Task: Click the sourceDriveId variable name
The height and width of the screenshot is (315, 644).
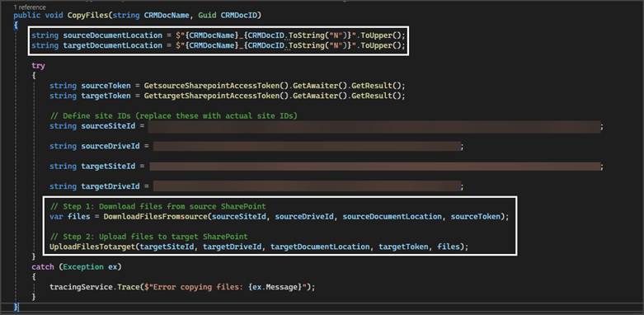Action: pyautogui.click(x=110, y=146)
